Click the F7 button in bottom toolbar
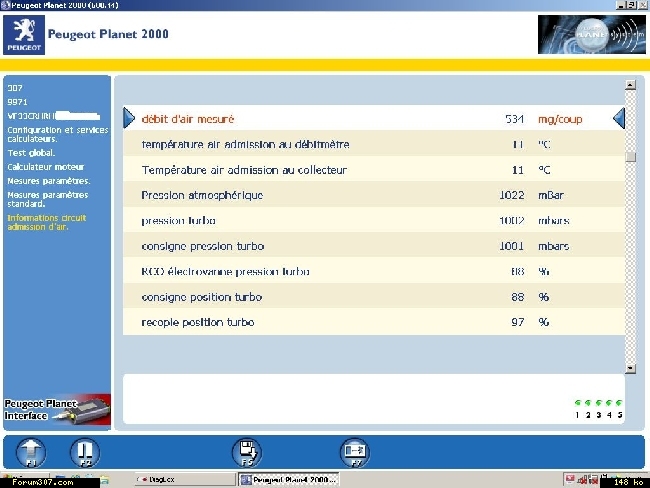This screenshot has height=488, width=650. coord(355,452)
